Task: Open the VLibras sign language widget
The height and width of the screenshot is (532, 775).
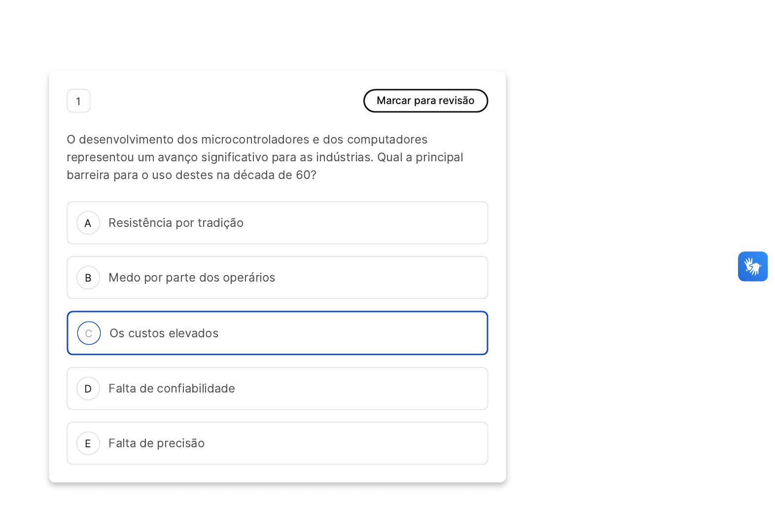Action: pos(752,266)
